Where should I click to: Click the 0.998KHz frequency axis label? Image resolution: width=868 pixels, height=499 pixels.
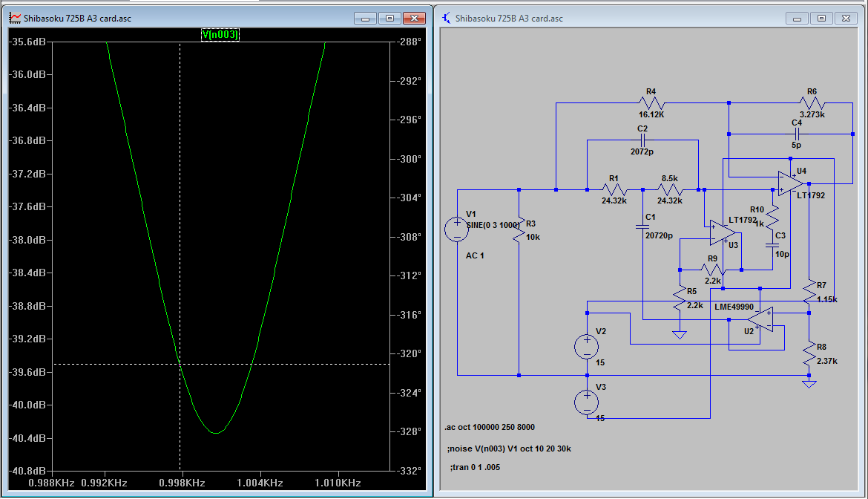click(x=182, y=483)
